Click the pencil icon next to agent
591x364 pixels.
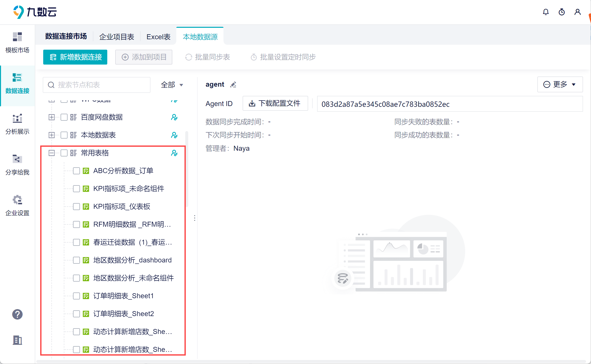pos(233,85)
